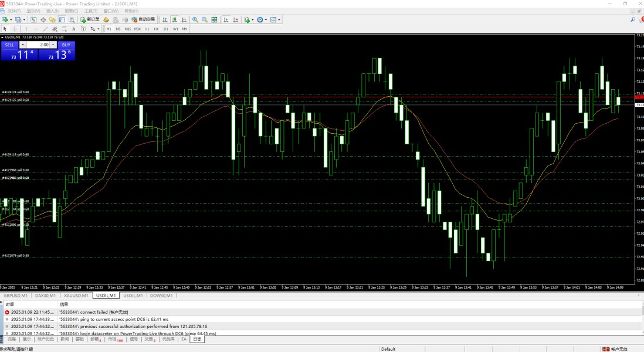Click the lot volume input field

(x=38, y=45)
